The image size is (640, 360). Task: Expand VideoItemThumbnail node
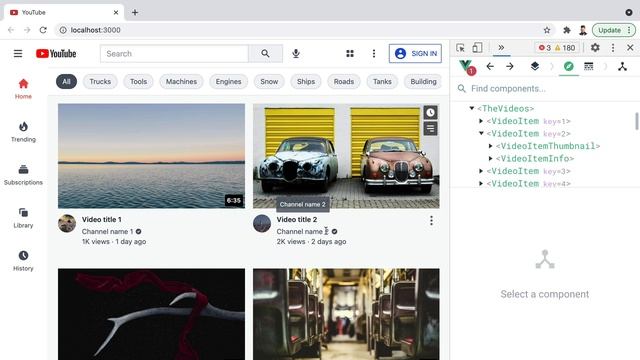coord(491,146)
